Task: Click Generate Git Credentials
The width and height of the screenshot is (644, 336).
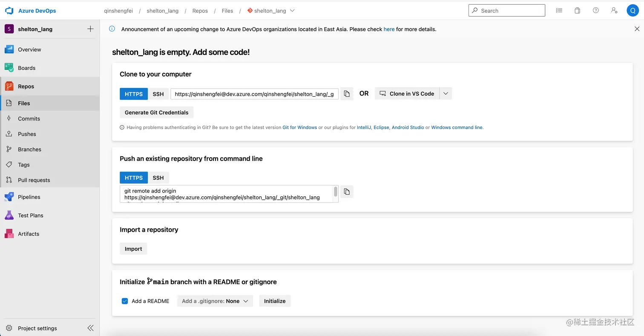Action: click(156, 112)
